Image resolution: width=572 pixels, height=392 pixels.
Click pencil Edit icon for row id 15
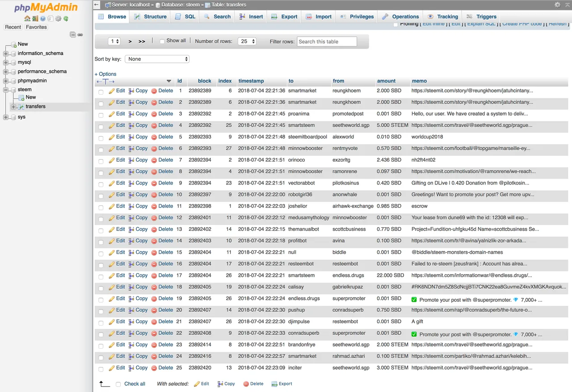tap(112, 253)
